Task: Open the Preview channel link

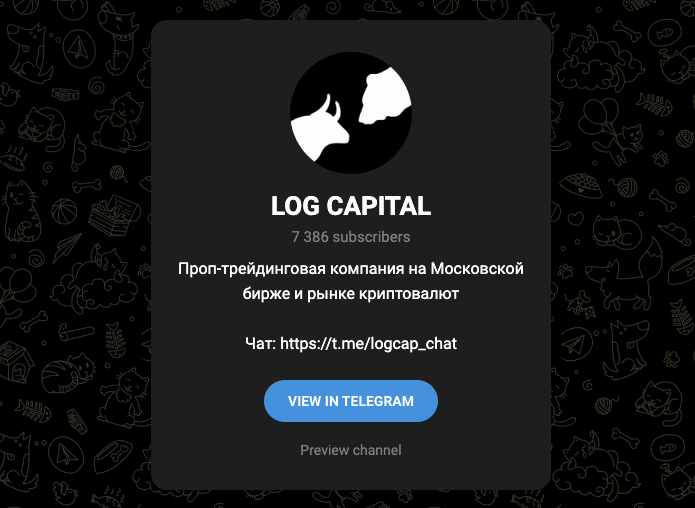Action: [x=351, y=450]
